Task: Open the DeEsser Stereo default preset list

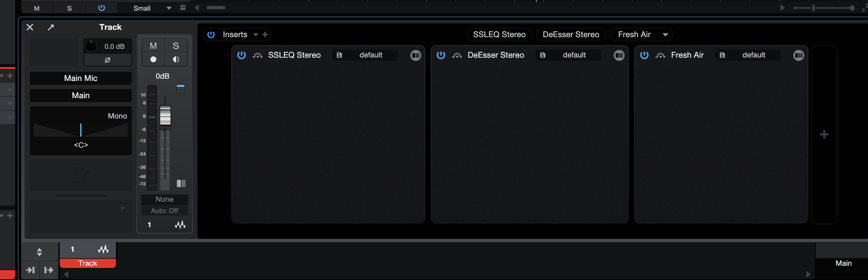Action: click(x=574, y=55)
